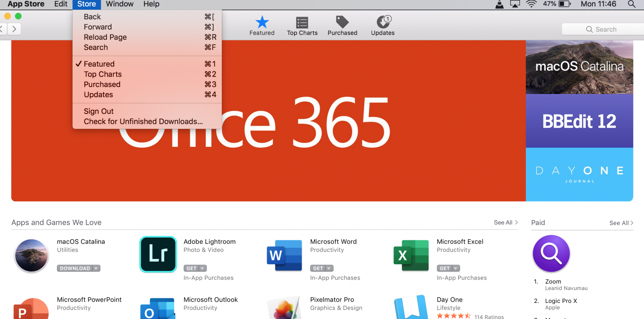Click the VLC cone icon in menu bar
The width and height of the screenshot is (644, 319).
tap(499, 5)
